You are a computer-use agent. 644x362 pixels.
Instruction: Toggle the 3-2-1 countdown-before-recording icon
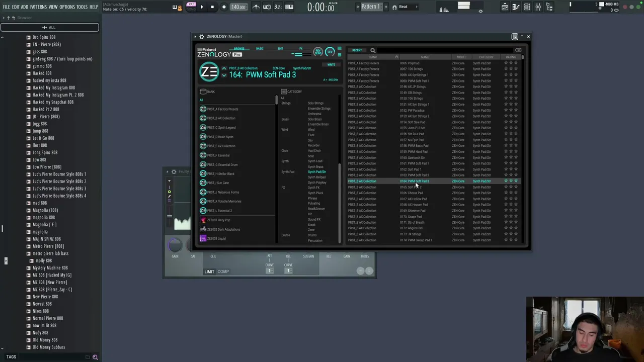pos(278,7)
